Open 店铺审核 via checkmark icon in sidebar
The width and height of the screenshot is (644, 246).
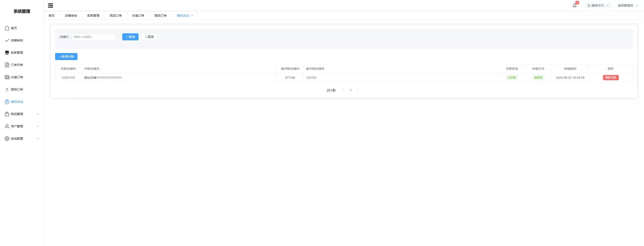coord(7,40)
